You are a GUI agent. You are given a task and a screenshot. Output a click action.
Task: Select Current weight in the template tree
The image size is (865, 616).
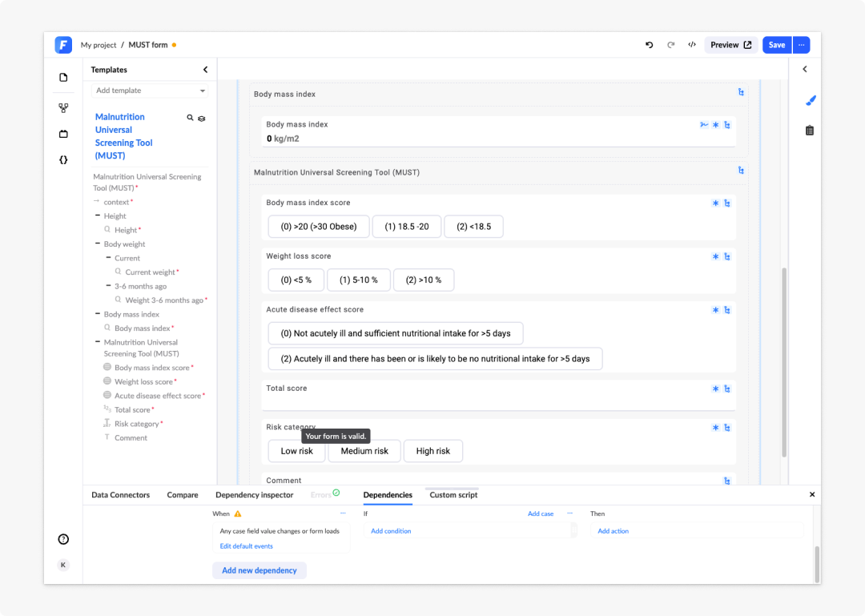(150, 272)
